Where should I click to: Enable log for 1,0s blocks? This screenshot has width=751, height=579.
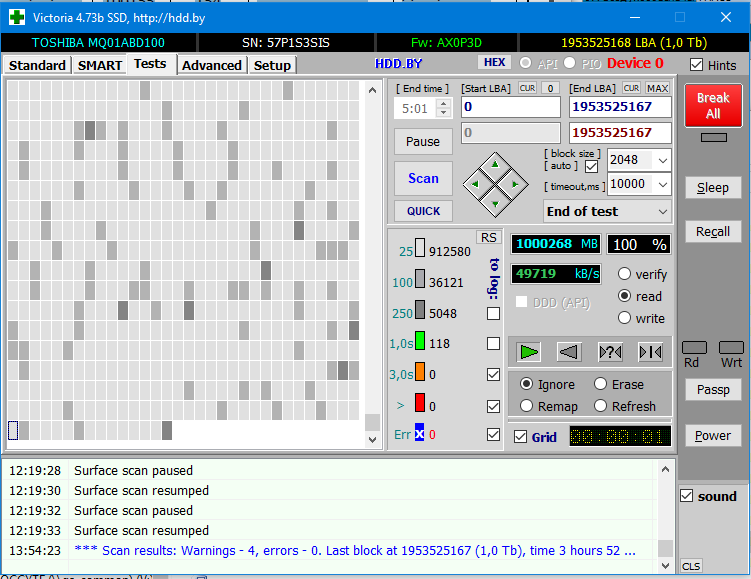[x=493, y=344]
